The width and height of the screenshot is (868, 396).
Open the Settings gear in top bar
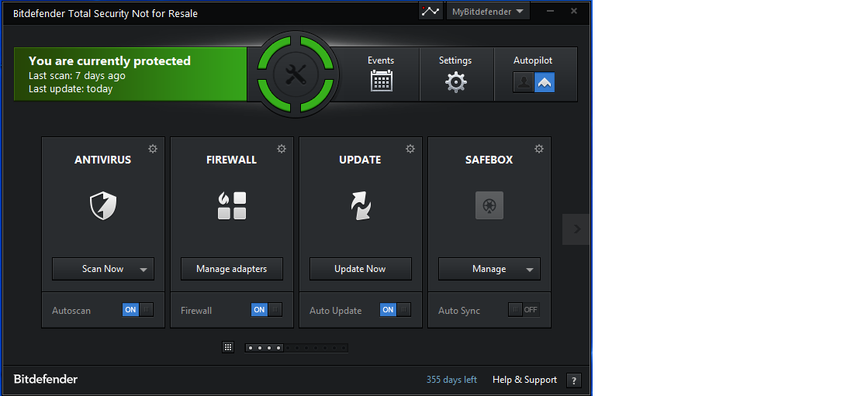point(455,82)
